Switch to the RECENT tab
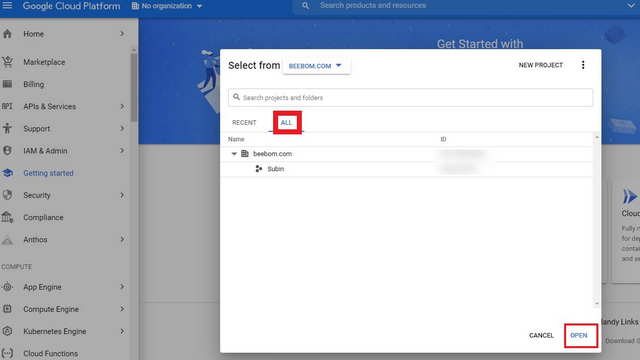Image resolution: width=640 pixels, height=360 pixels. pyautogui.click(x=244, y=122)
